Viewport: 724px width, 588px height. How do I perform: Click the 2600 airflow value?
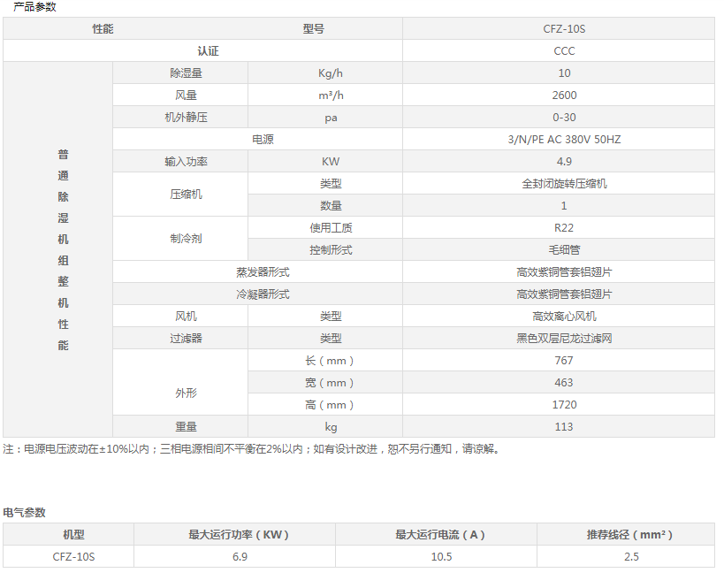[x=564, y=95]
